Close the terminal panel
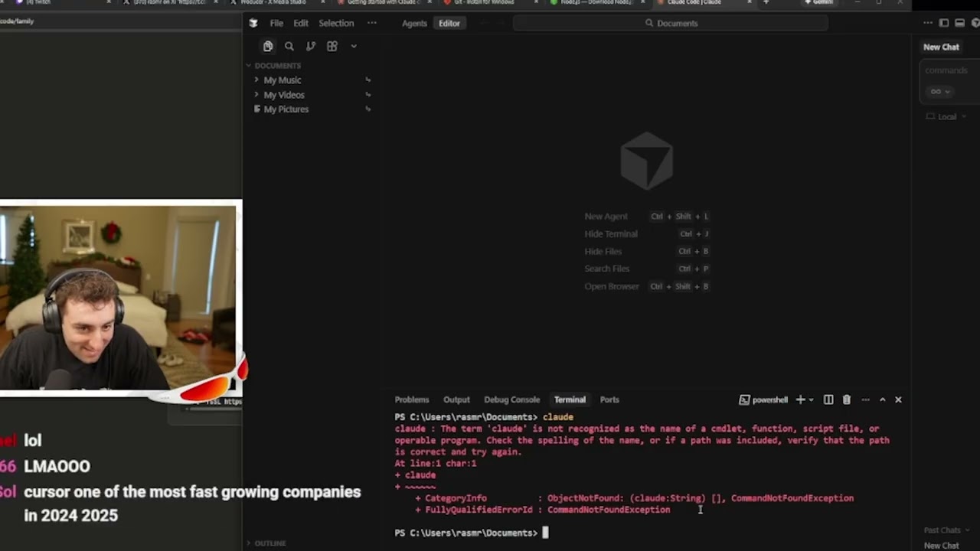This screenshot has height=551, width=980. [x=898, y=399]
